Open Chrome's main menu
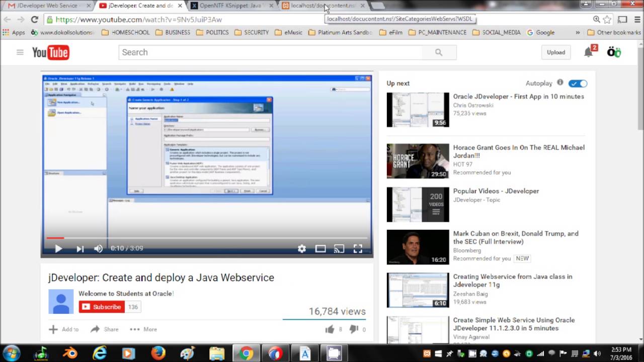Image resolution: width=644 pixels, height=362 pixels. 636,20
